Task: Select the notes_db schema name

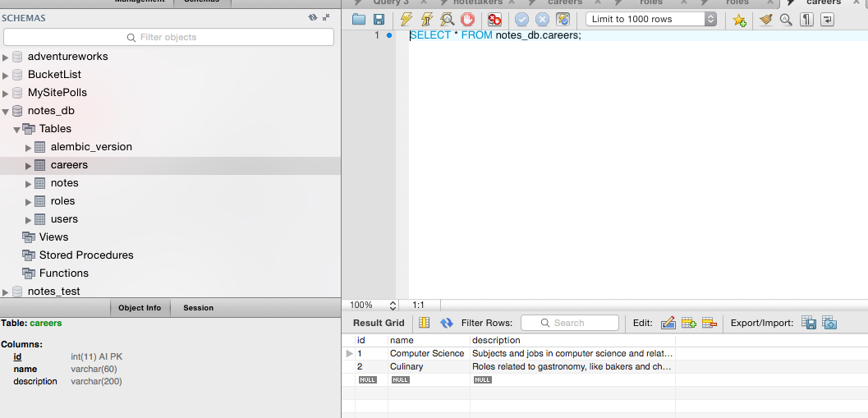Action: pos(51,111)
